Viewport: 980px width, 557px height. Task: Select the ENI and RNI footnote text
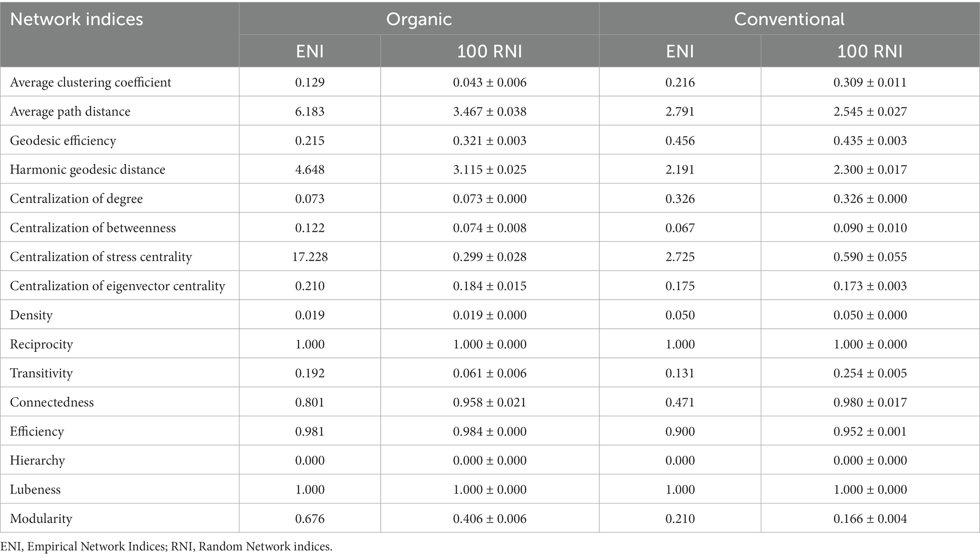(166, 547)
